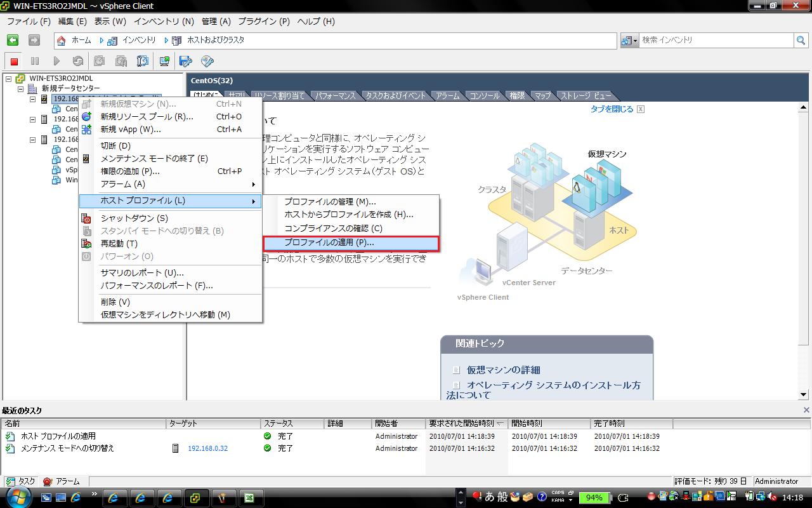Viewport: 812px width, 508px height.
Task: Select ホストおよびクラスタ in the breadcrumb
Action: [x=216, y=40]
